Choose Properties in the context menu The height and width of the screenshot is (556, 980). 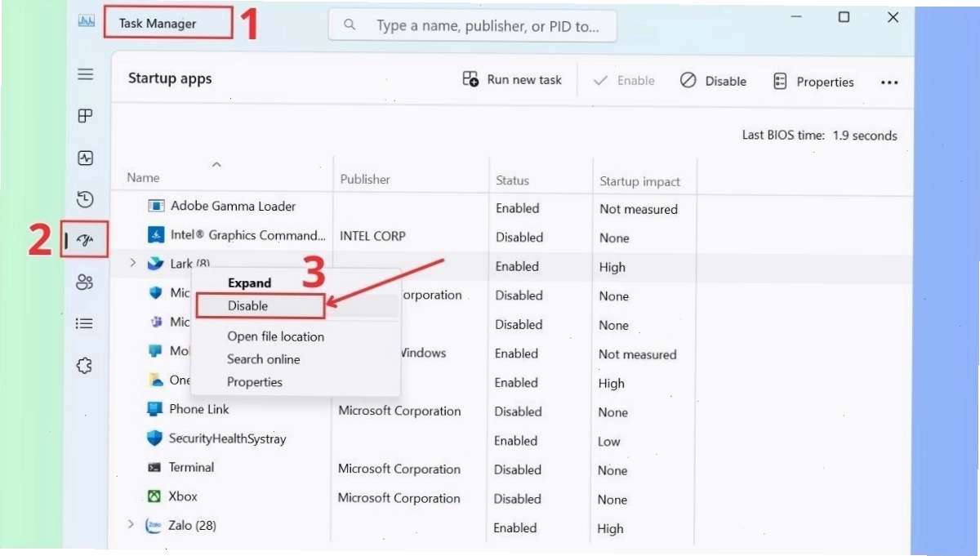point(255,382)
